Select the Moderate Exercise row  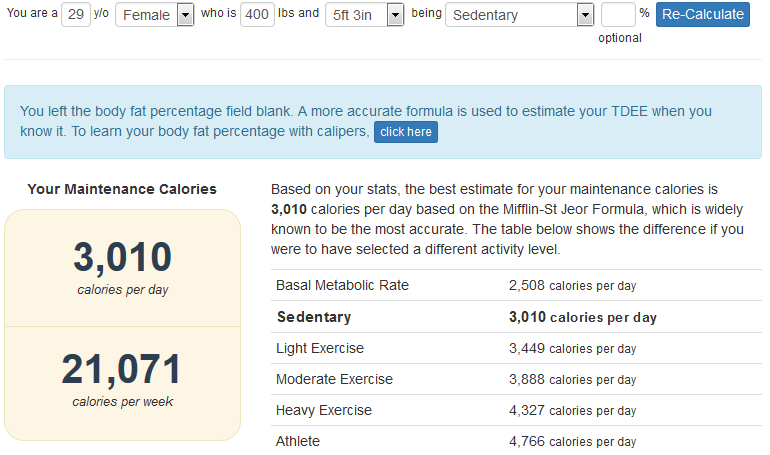516,379
